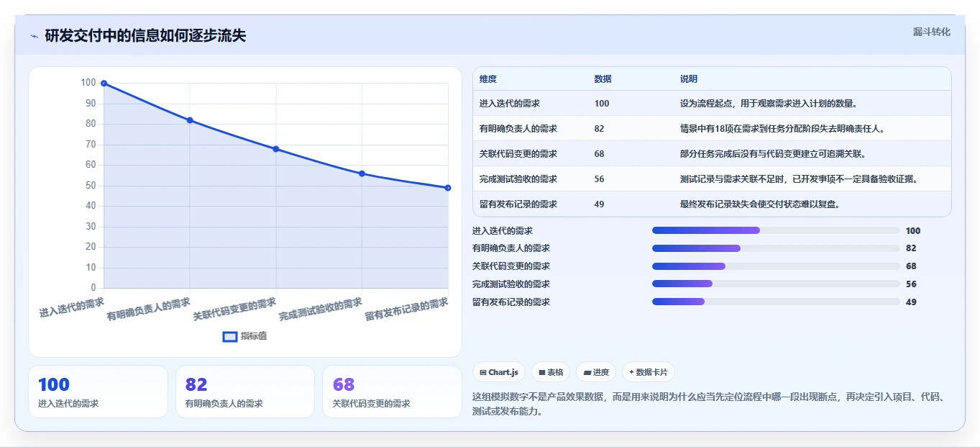Click the table data value 56
Screen dimensions: 980x447
click(600, 179)
